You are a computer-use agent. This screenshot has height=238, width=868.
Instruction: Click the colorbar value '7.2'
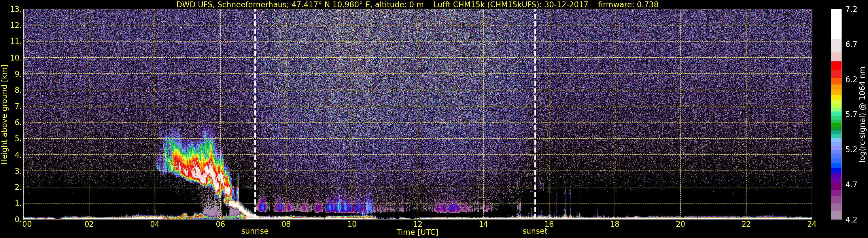coord(851,9)
